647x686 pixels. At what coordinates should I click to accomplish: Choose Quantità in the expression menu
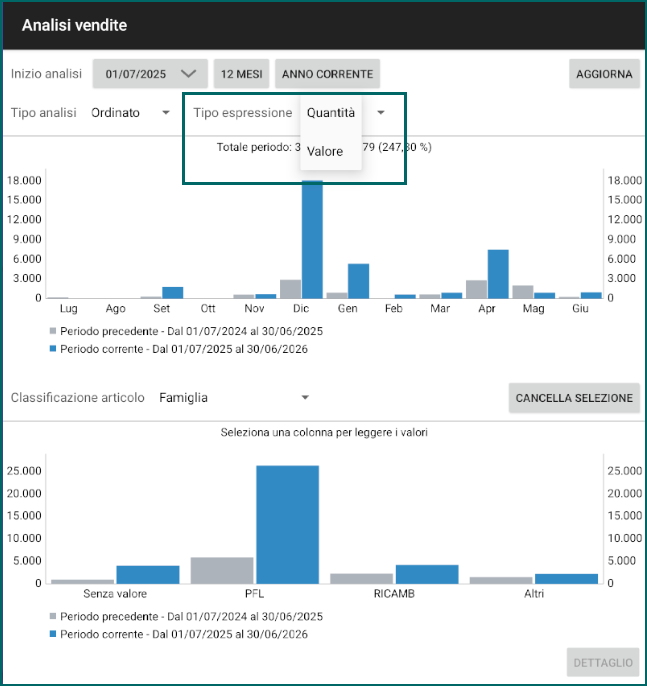pyautogui.click(x=331, y=113)
